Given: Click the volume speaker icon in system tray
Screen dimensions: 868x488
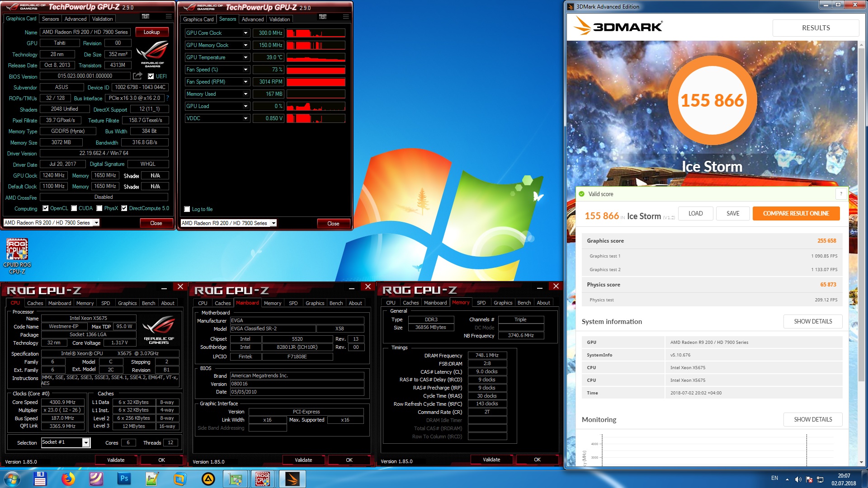Looking at the screenshot, I should [x=798, y=479].
